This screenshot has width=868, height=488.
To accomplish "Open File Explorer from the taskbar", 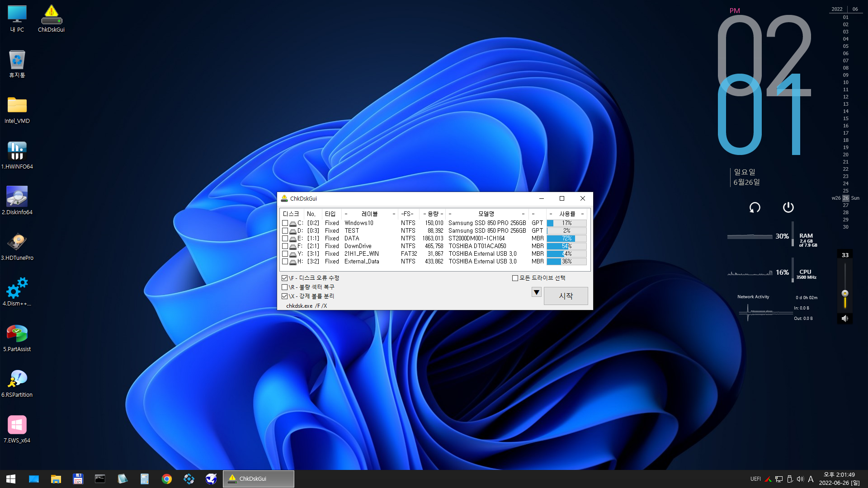I will (56, 479).
